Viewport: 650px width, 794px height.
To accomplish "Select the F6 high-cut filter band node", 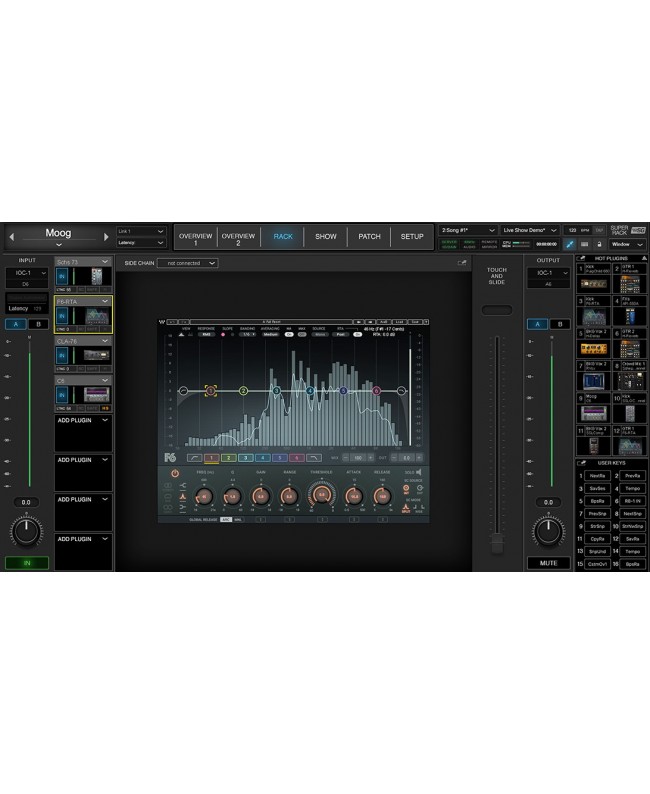I will tap(401, 390).
